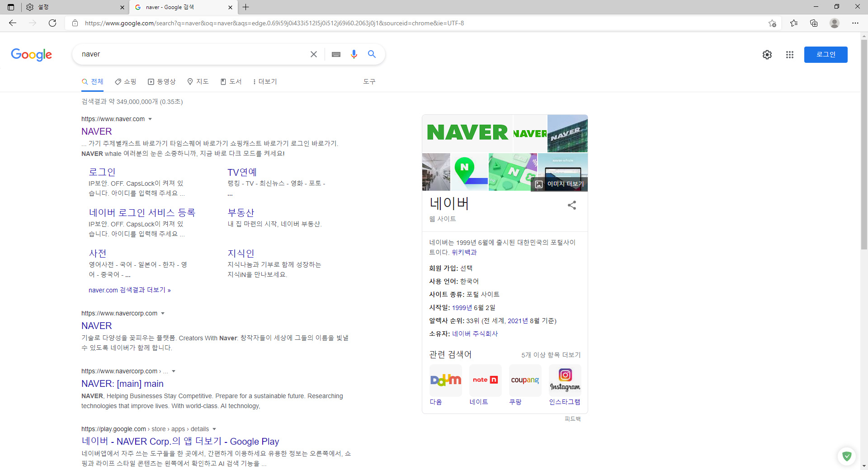The height and width of the screenshot is (470, 868).
Task: Open the browser profile avatar
Action: tap(835, 23)
